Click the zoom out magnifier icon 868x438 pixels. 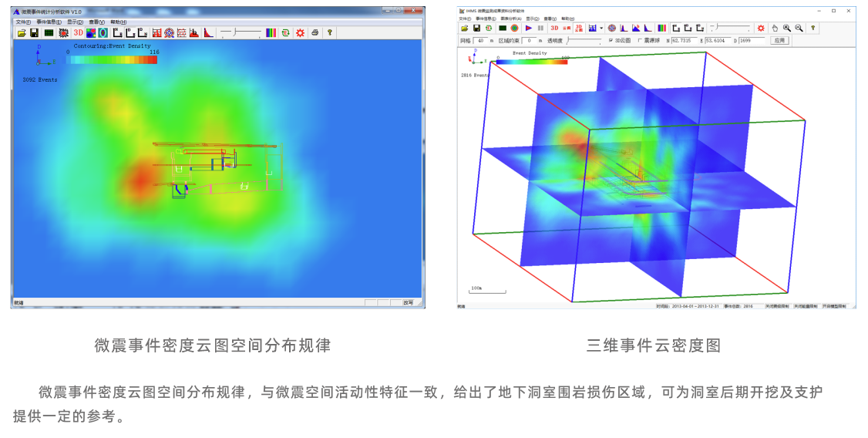point(799,28)
